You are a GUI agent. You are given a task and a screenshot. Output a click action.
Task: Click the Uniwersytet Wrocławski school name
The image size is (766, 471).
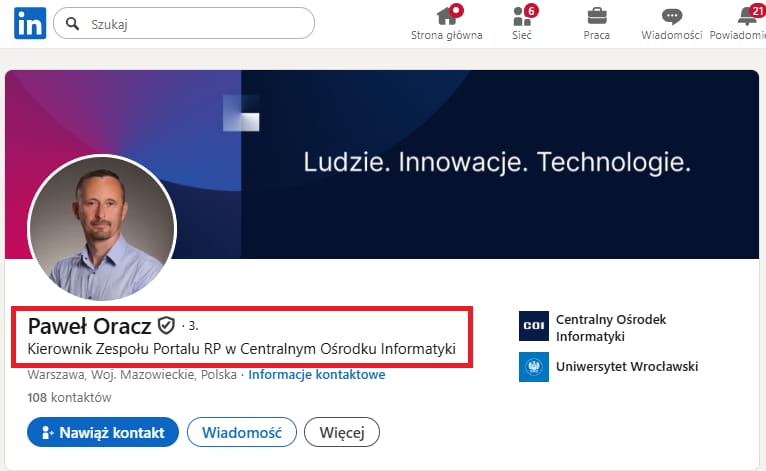coord(627,367)
